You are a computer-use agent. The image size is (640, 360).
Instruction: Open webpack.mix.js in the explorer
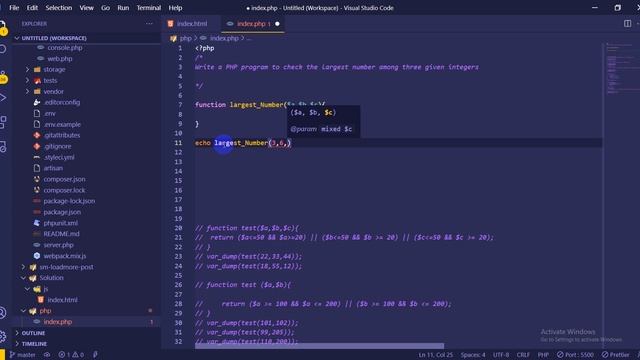64,256
